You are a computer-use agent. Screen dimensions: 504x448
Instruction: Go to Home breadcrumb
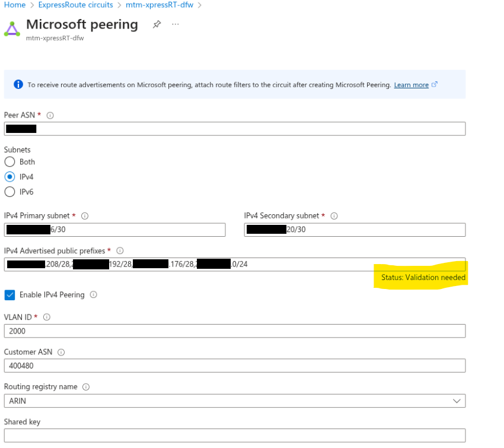(x=14, y=5)
